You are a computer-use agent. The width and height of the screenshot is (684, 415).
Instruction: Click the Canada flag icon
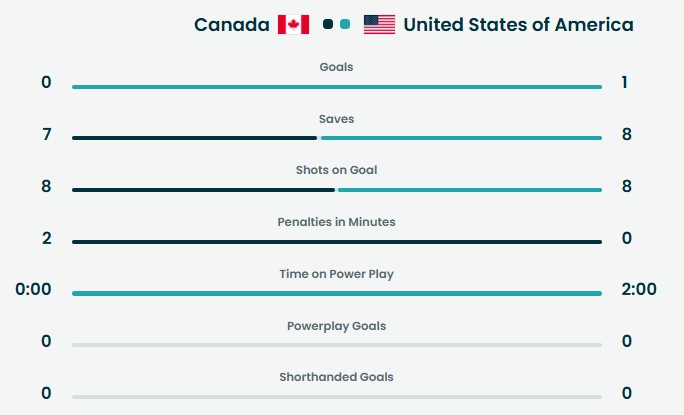[293, 24]
